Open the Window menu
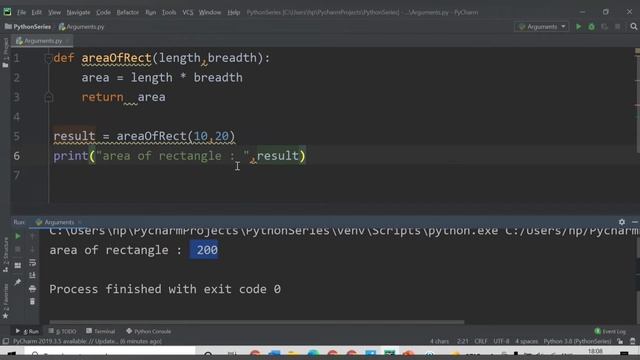 click(210, 12)
